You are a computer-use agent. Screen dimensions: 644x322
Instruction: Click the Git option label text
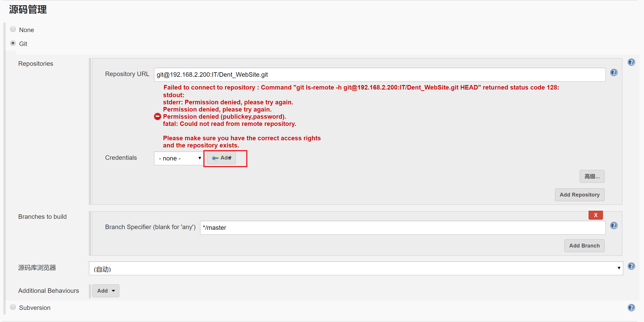click(x=23, y=44)
